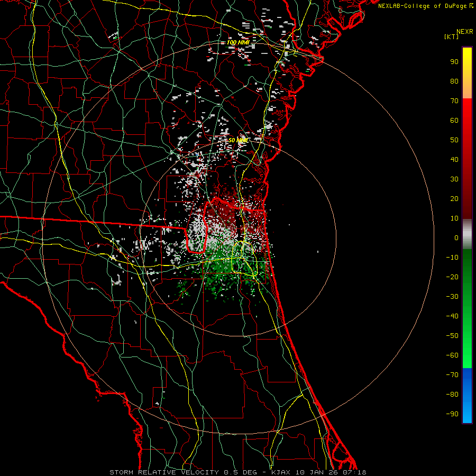Click the 80 value on the velocity scale
This screenshot has width=476, height=476.
pos(454,81)
